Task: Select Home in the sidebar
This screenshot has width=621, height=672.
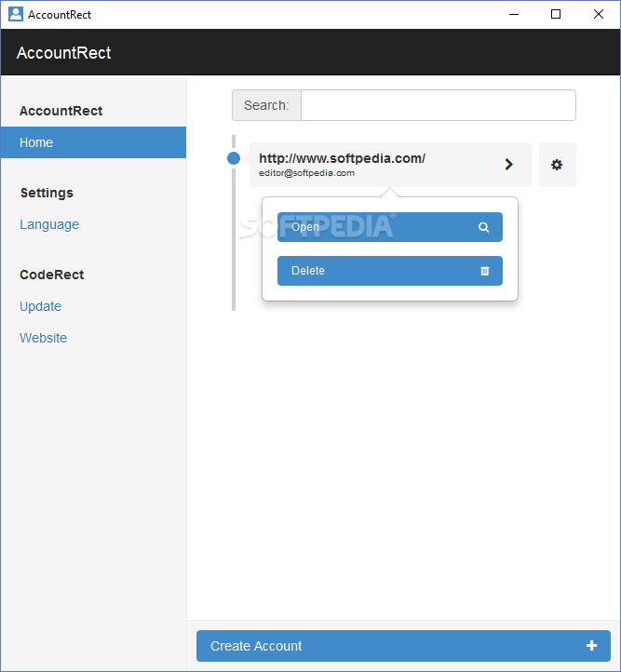Action: [93, 142]
